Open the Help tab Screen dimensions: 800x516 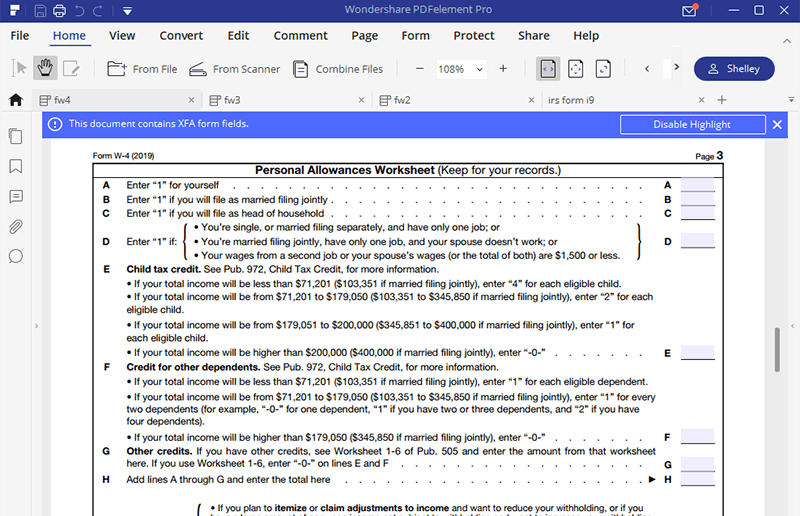coord(586,36)
